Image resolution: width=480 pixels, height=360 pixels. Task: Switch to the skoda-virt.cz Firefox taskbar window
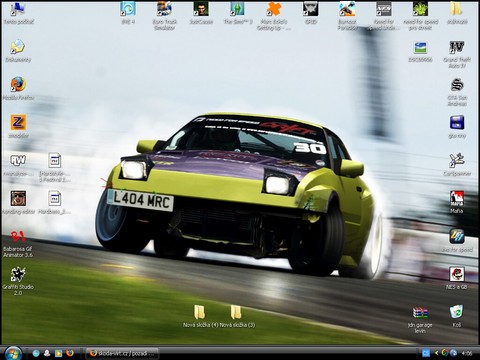pyautogui.click(x=123, y=353)
